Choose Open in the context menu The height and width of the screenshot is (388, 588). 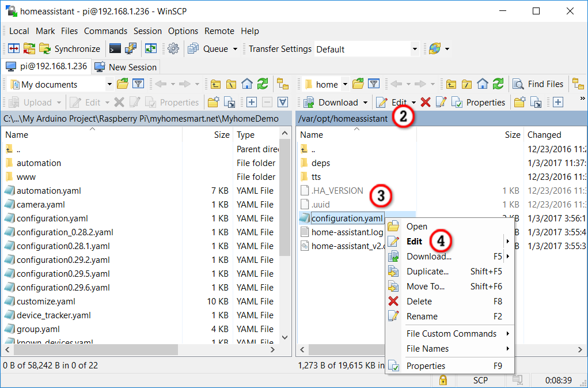pyautogui.click(x=450, y=226)
